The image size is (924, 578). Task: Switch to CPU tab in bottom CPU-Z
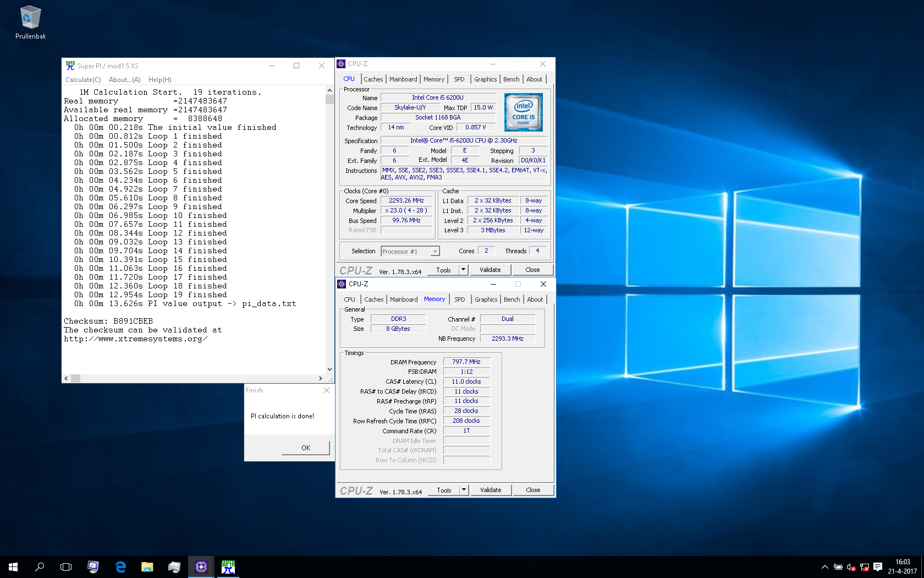350,299
